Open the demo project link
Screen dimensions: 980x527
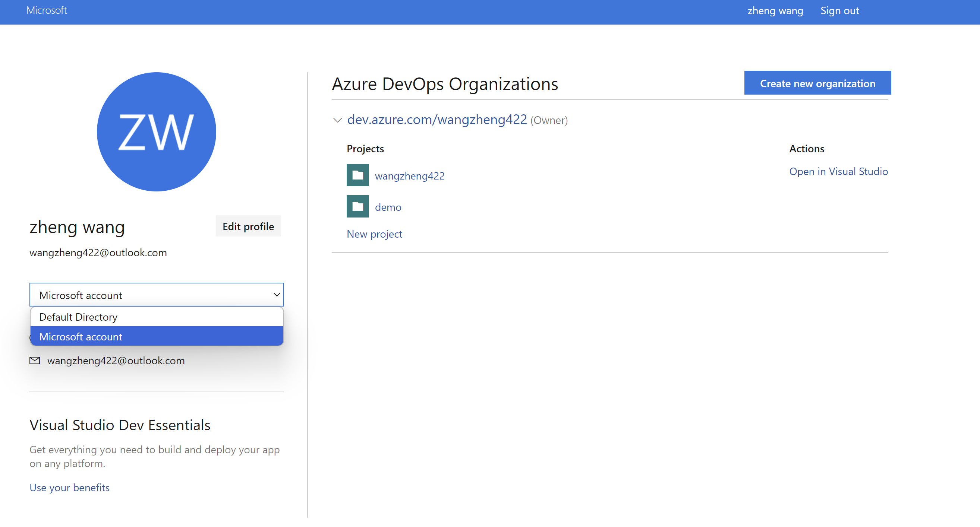[x=388, y=207]
